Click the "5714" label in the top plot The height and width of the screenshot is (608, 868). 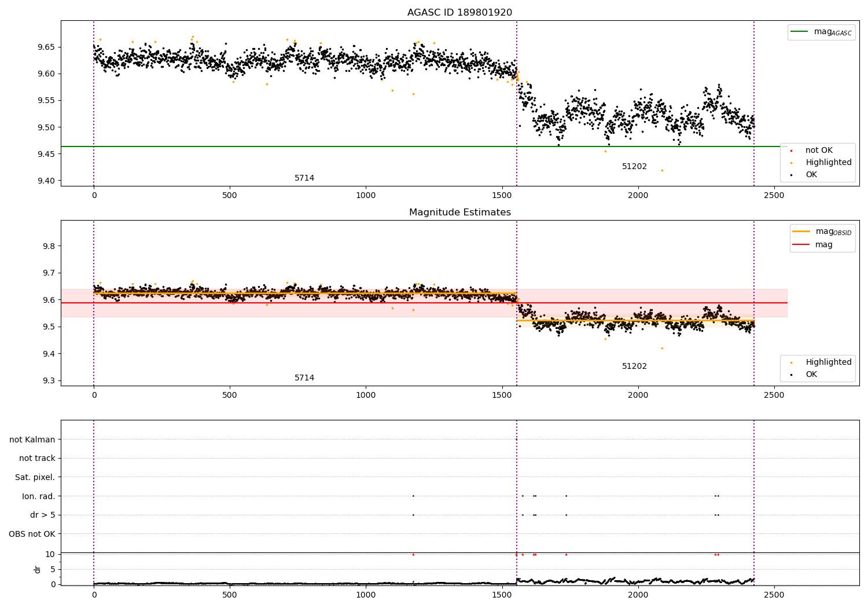(x=304, y=178)
